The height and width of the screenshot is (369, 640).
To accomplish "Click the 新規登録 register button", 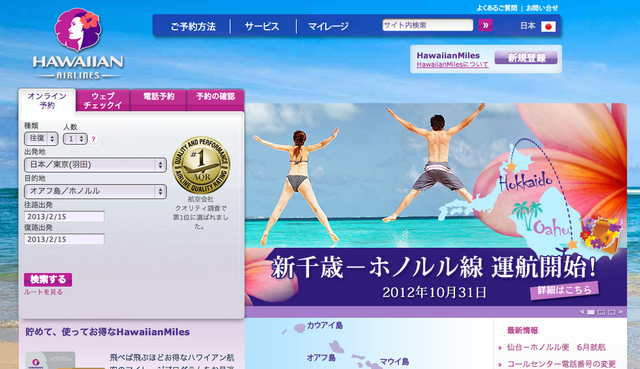I will 526,58.
